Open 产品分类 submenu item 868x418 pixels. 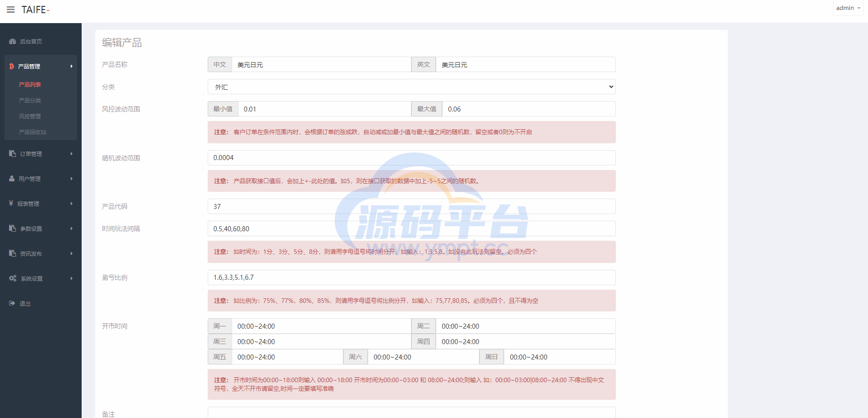(30, 100)
